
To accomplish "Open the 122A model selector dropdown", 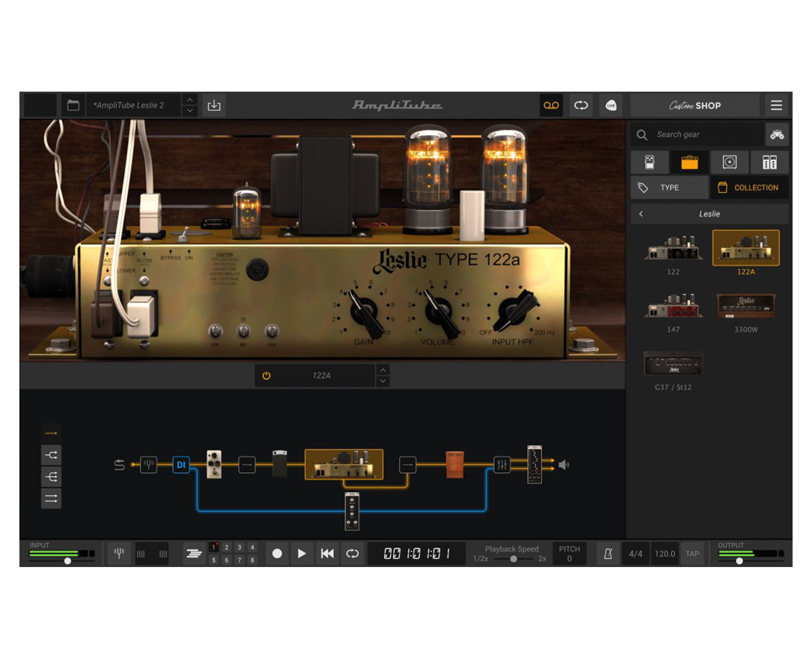I will tap(321, 376).
